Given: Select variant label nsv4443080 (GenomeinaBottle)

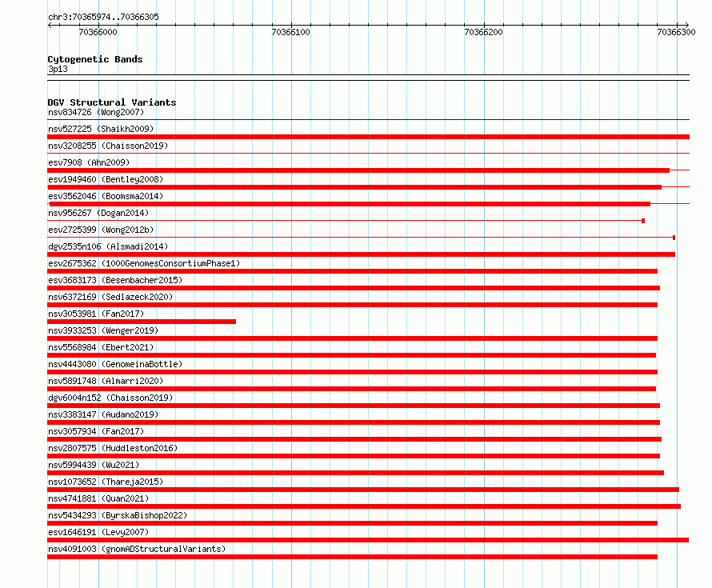Looking at the screenshot, I should pos(115,364).
